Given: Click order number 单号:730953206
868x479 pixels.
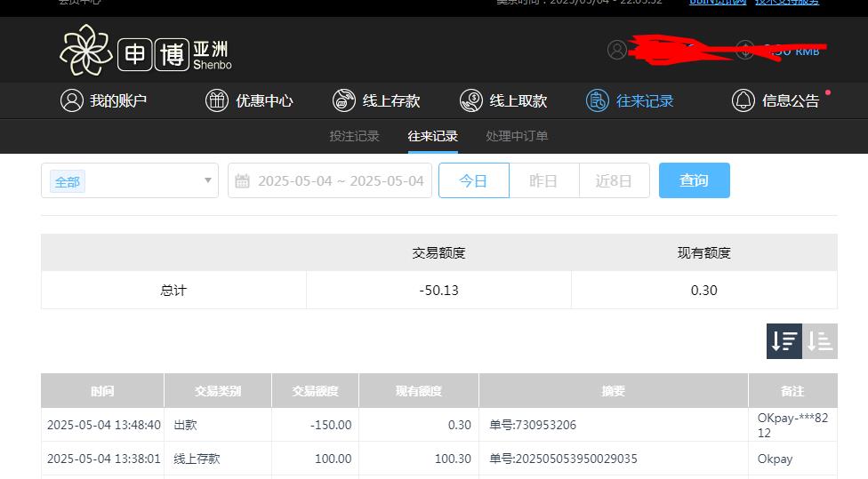Looking at the screenshot, I should [x=533, y=425].
